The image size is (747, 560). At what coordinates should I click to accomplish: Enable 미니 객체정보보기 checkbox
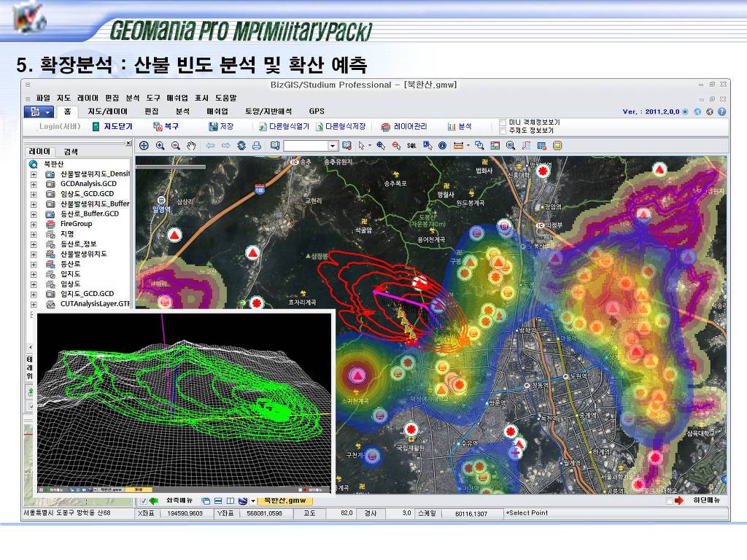pyautogui.click(x=502, y=122)
